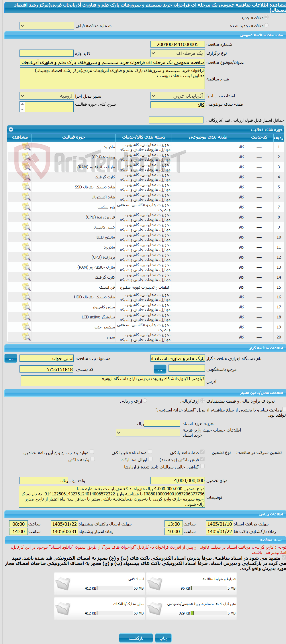This screenshot has height=644, width=286.
Task: Open the استان محل اجرا dropdown
Action: coord(178,96)
